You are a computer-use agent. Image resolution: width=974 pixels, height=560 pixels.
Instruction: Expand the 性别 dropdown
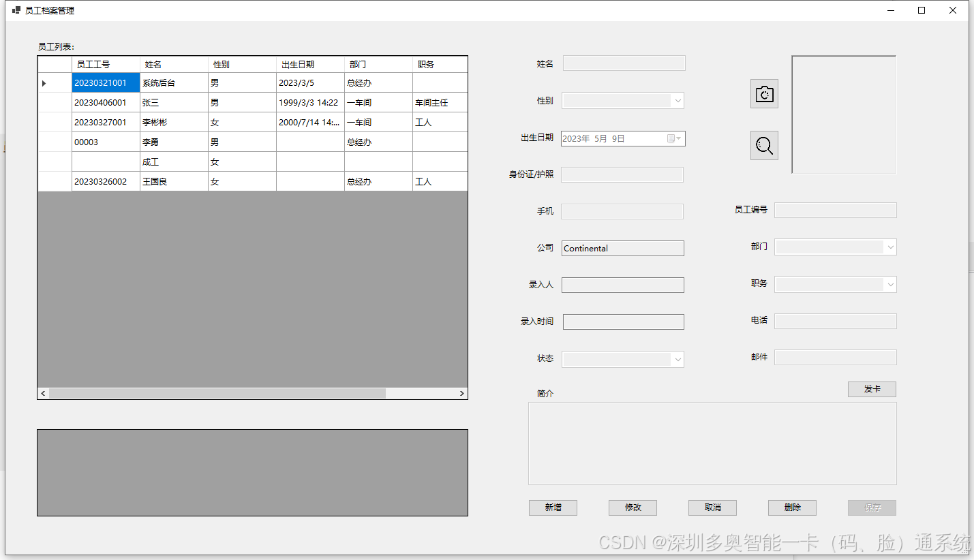tap(678, 101)
